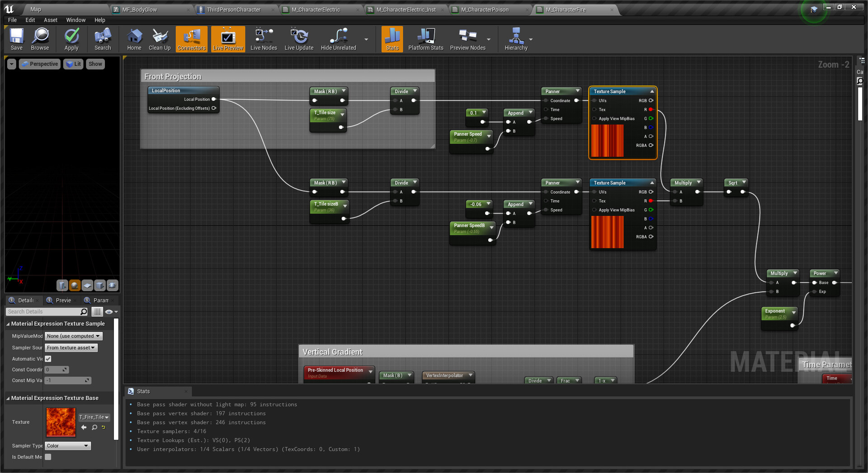Click the Perspective viewport button
The height and width of the screenshot is (473, 868).
(x=40, y=64)
